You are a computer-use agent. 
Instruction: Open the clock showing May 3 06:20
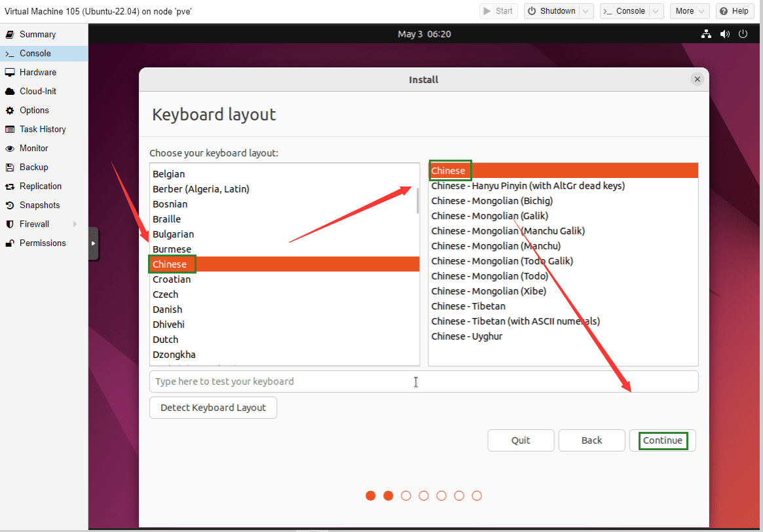coord(424,34)
